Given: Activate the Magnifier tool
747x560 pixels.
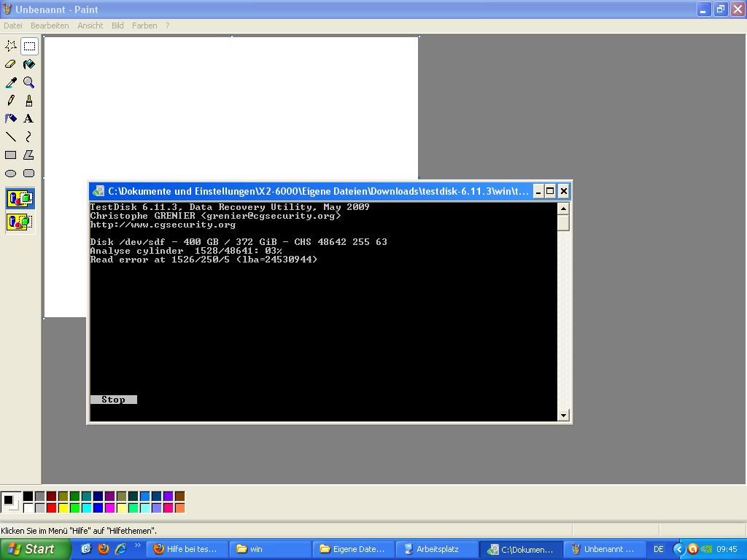Looking at the screenshot, I should click(x=29, y=82).
